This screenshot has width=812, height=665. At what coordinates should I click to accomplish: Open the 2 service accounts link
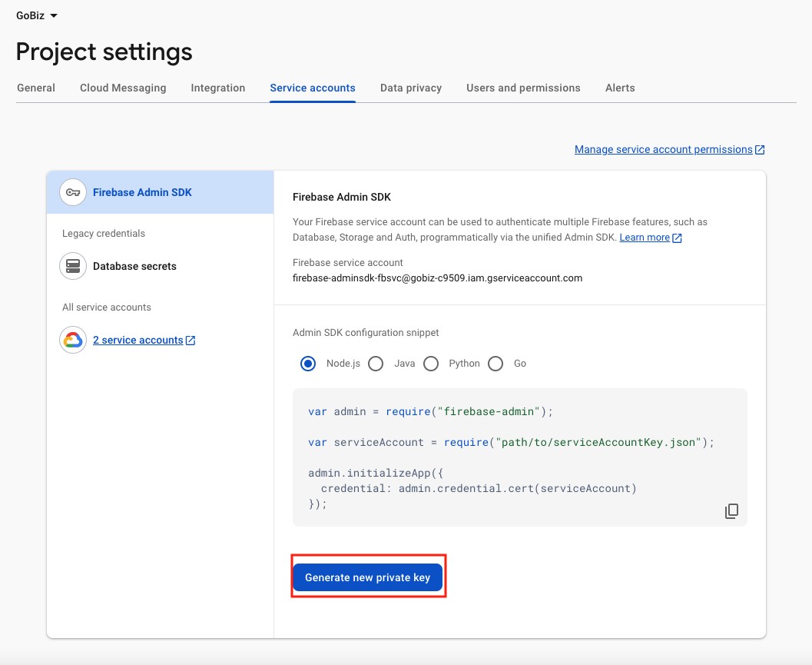tap(138, 340)
